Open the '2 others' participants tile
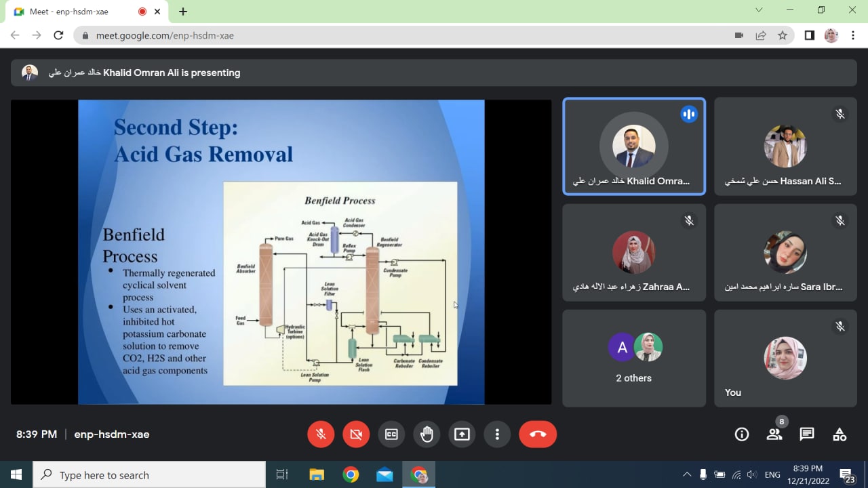 [634, 358]
